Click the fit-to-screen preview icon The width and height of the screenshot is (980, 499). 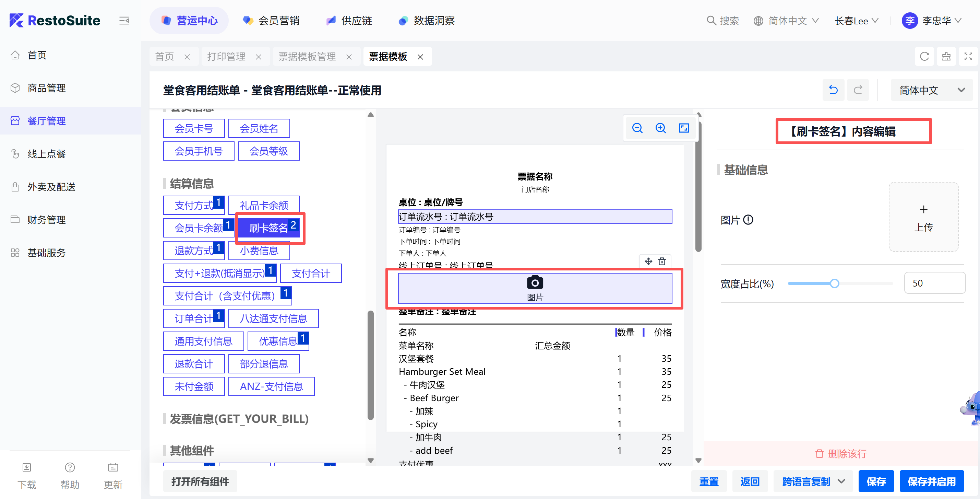(684, 128)
